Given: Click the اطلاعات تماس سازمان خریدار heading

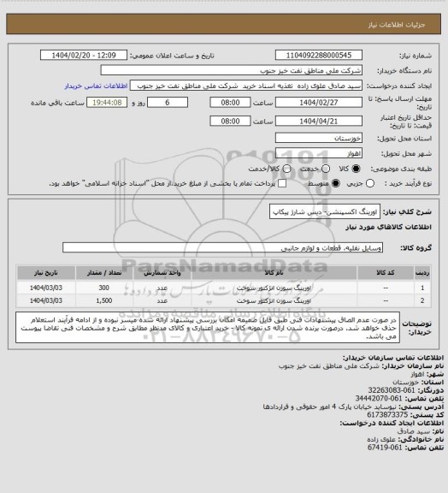Looking at the screenshot, I should pos(393,358).
